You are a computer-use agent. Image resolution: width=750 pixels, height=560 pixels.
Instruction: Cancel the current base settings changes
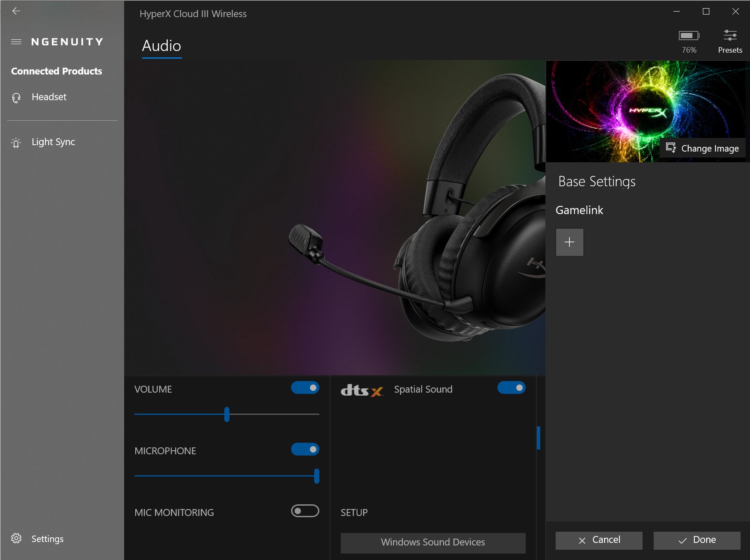coord(598,540)
